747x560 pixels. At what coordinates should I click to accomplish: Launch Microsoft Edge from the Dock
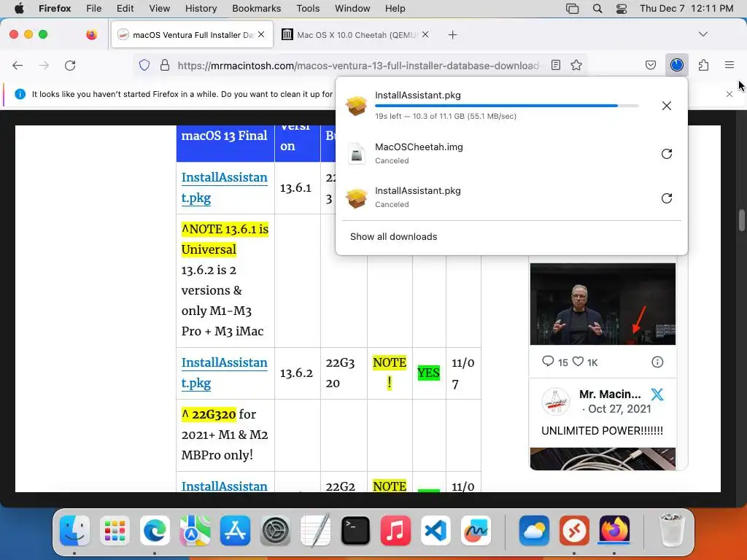(x=155, y=531)
